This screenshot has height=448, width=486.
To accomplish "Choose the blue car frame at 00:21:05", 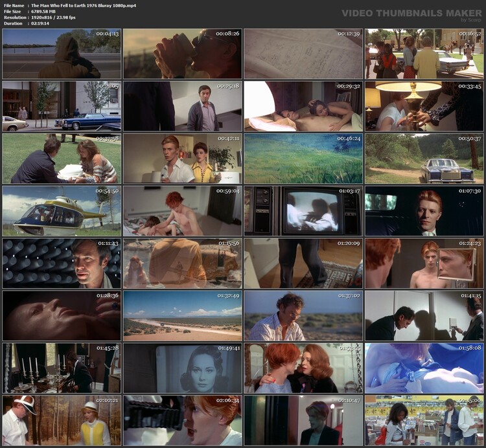I will pos(62,106).
